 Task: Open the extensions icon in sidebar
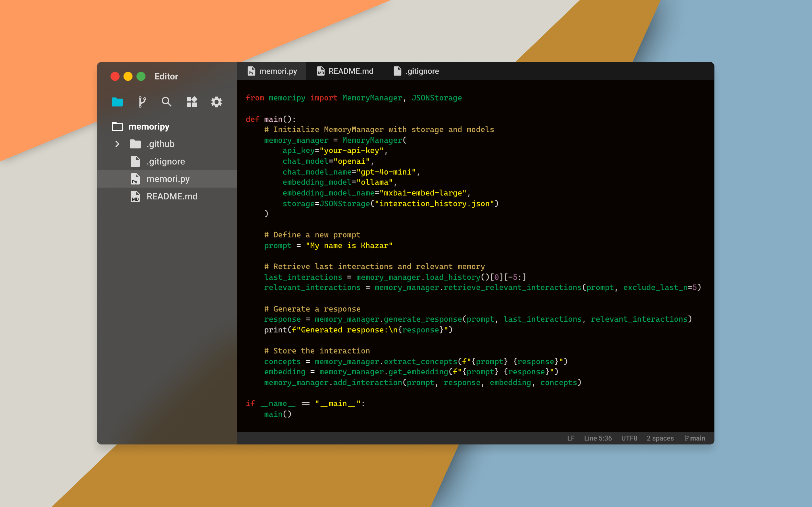coord(192,102)
